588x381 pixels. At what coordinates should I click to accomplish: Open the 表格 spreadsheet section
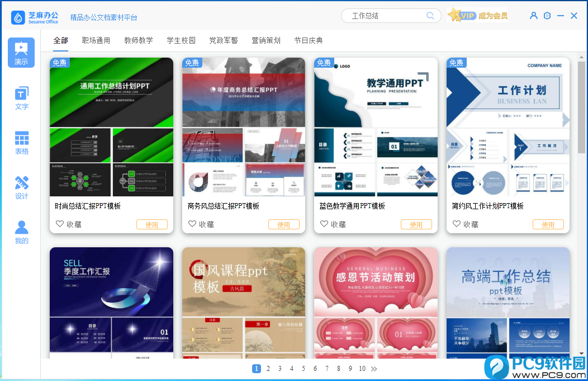tap(21, 143)
